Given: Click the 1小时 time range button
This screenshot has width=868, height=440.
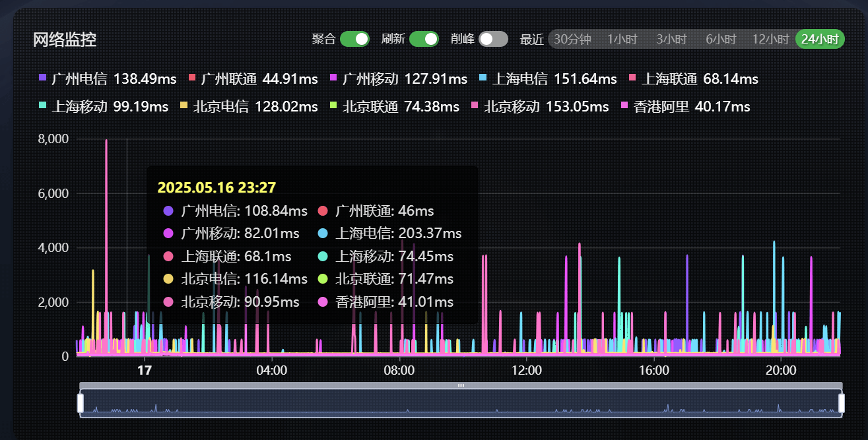Looking at the screenshot, I should [622, 40].
